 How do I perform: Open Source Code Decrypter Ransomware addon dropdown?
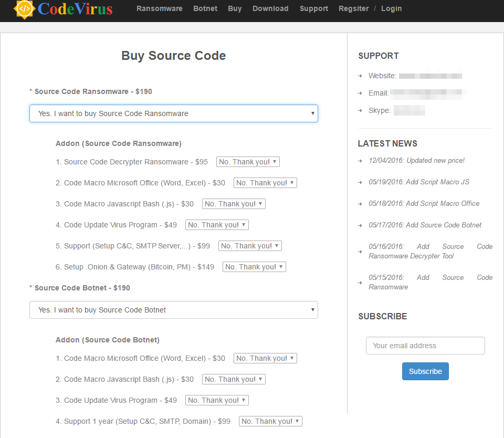click(x=248, y=162)
